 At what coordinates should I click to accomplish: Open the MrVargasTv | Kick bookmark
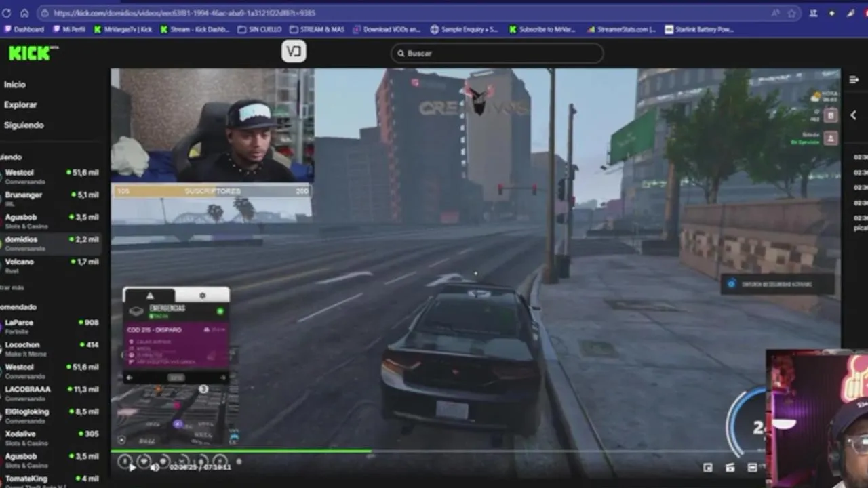pos(123,30)
